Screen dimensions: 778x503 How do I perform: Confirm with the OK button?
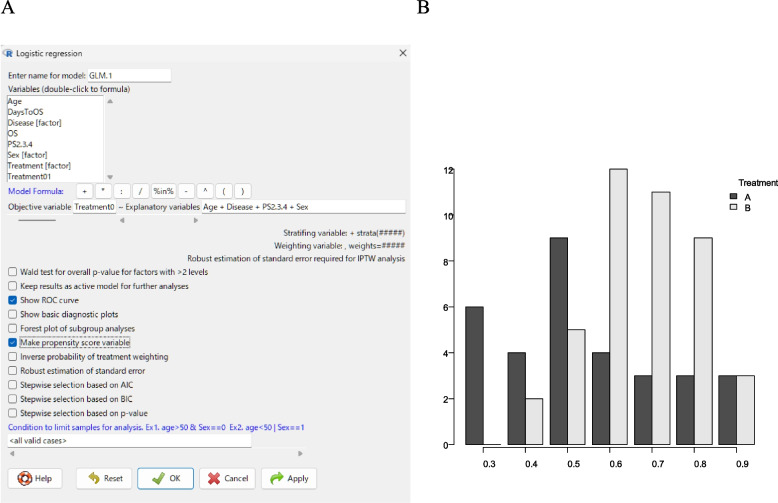click(x=166, y=478)
